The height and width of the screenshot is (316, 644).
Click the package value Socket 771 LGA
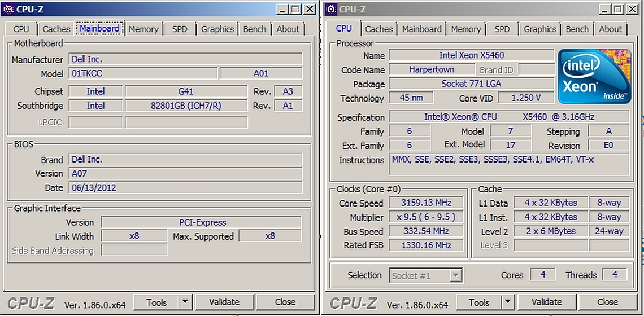coord(472,84)
